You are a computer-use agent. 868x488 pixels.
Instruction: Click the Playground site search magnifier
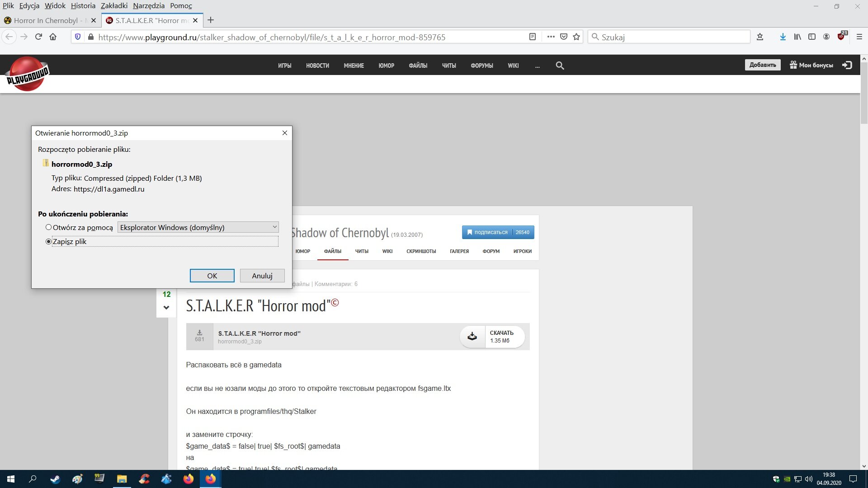tap(560, 66)
